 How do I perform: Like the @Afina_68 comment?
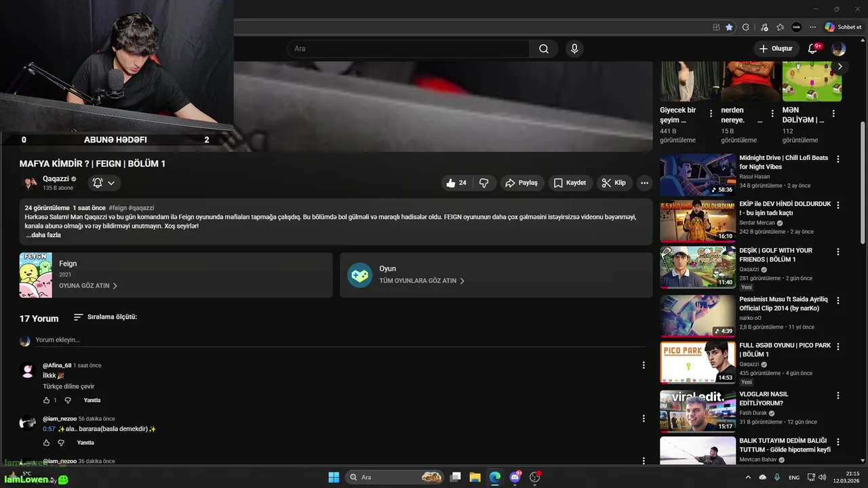click(x=47, y=401)
